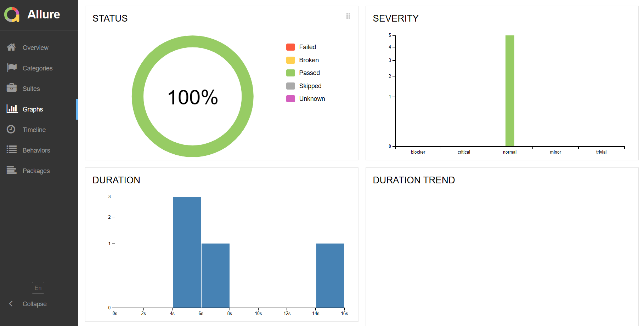Select the Graphs menu item
The height and width of the screenshot is (326, 644).
(x=38, y=109)
